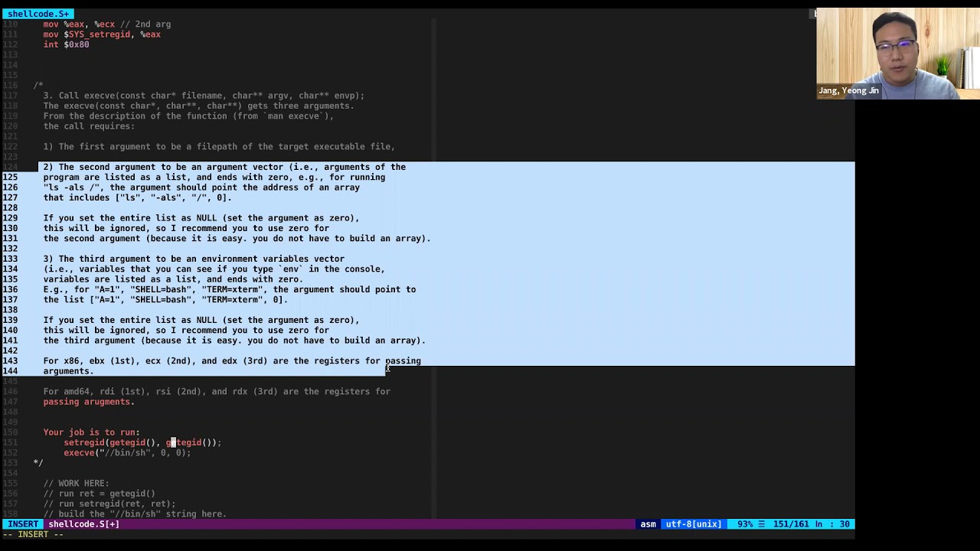This screenshot has height=551, width=980.
Task: Click the 'passing arguments.' line 147
Action: (89, 402)
